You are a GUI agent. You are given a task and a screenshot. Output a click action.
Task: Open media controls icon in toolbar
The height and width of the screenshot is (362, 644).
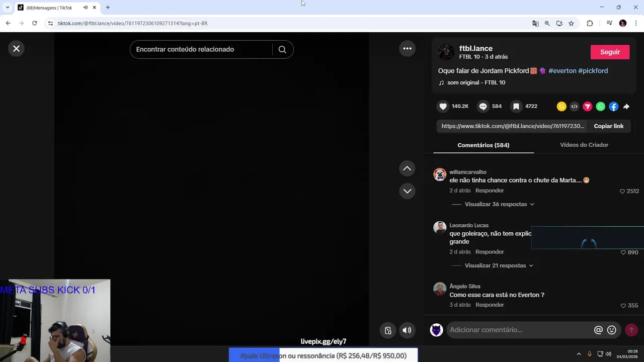(609, 23)
